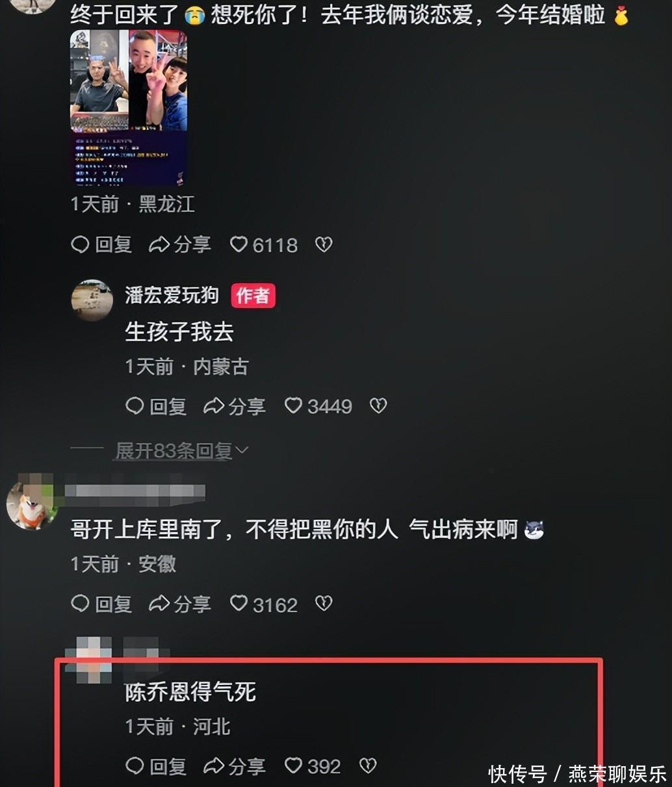Viewport: 672px width, 787px height.
Task: Reply to the 河北 comment 陈乔恩得气死
Action: (x=156, y=766)
